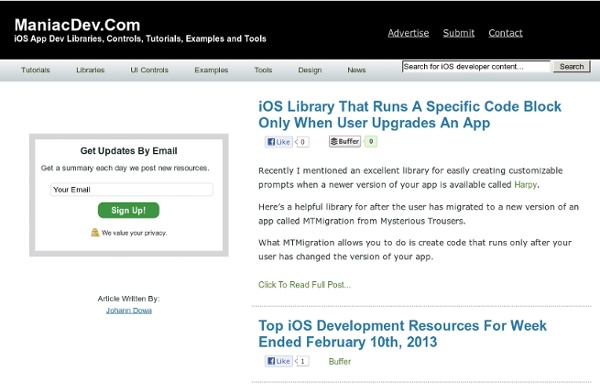Select the News menu item
Image resolution: width=600 pixels, height=386 pixels.
click(357, 70)
